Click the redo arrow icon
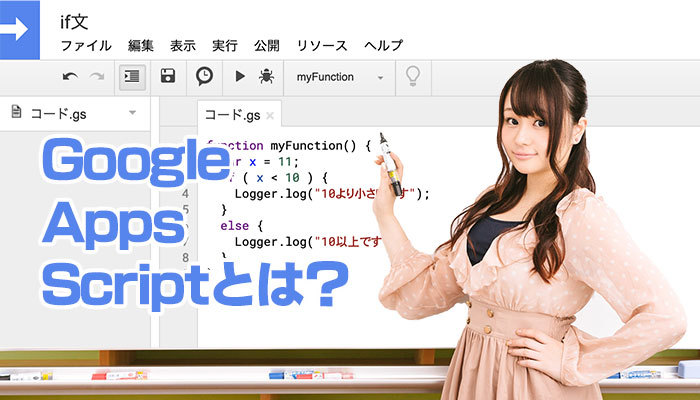700x400 pixels. (96, 76)
